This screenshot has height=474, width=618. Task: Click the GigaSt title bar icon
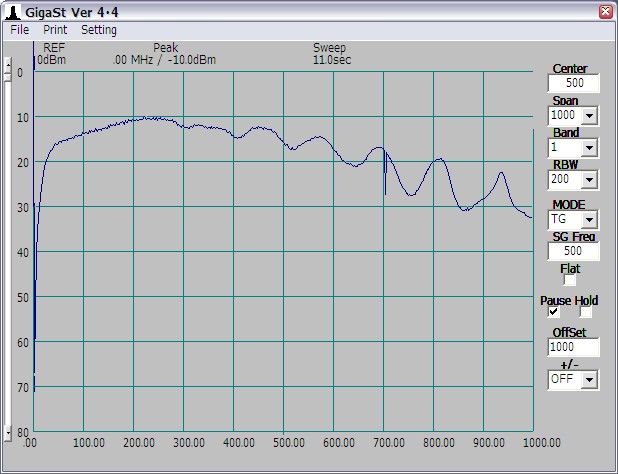(12, 12)
